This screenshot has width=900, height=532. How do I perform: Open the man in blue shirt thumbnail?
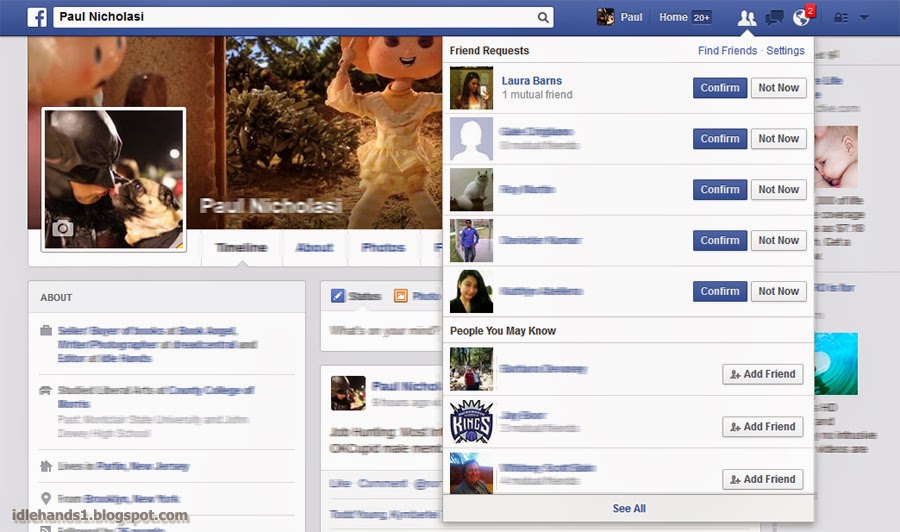pos(471,240)
